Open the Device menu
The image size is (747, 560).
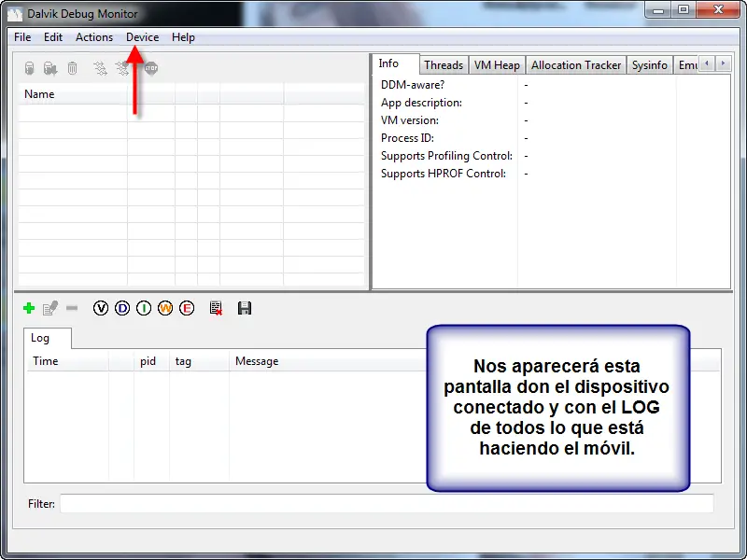(143, 37)
